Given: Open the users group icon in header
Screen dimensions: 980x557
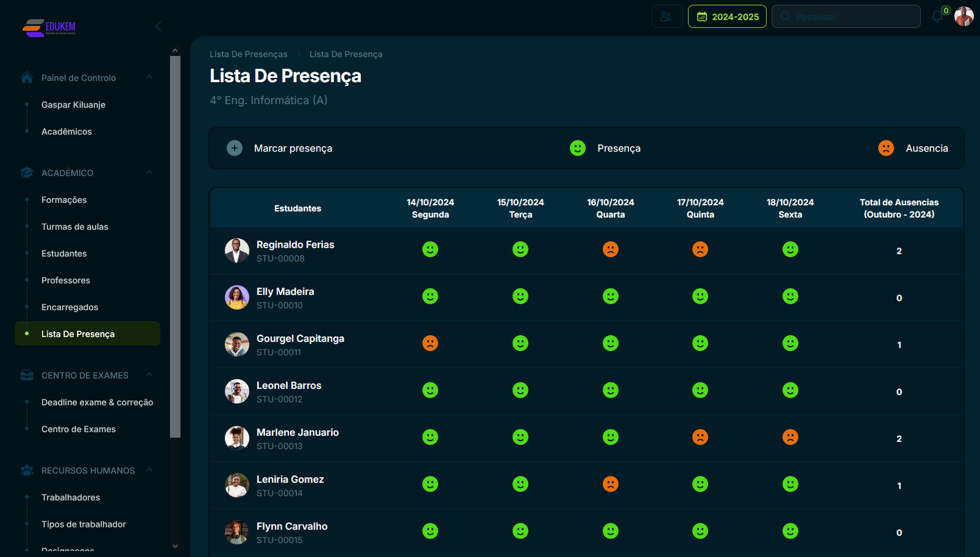Looking at the screenshot, I should click(666, 17).
